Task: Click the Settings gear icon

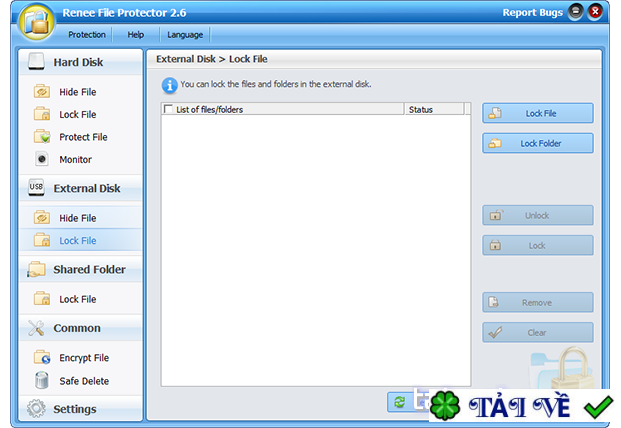Action: [36, 409]
